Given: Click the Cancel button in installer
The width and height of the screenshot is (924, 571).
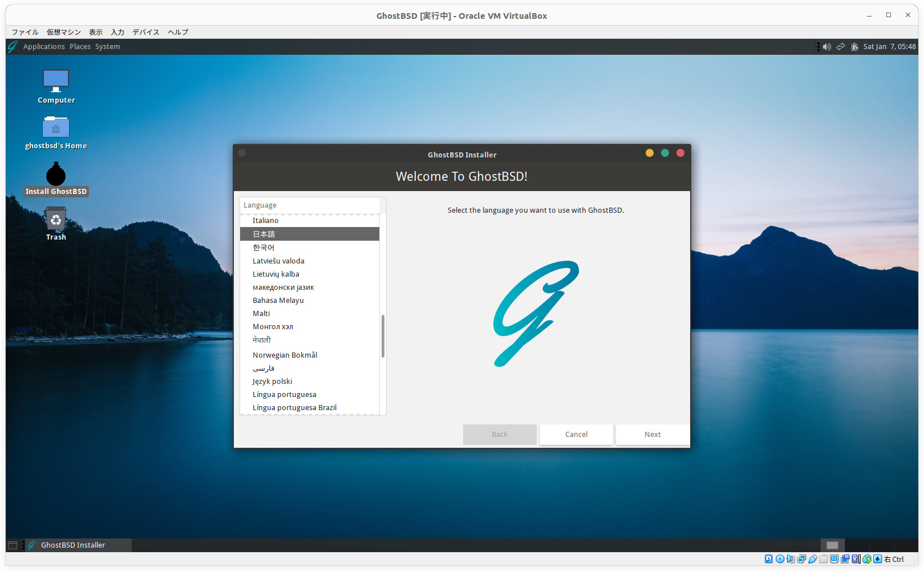Looking at the screenshot, I should click(576, 435).
